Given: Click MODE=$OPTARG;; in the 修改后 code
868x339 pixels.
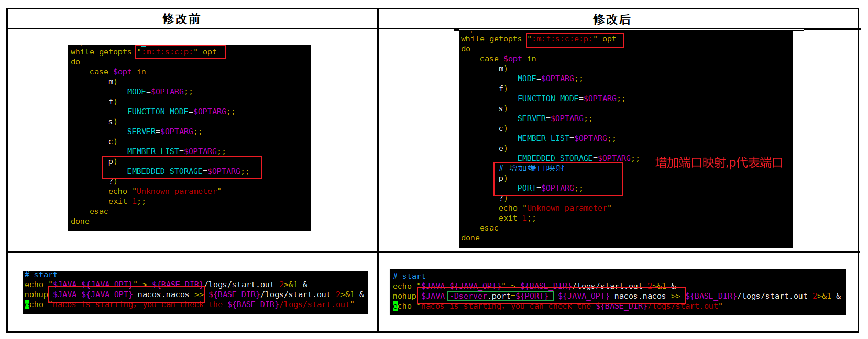Looking at the screenshot, I should [550, 79].
